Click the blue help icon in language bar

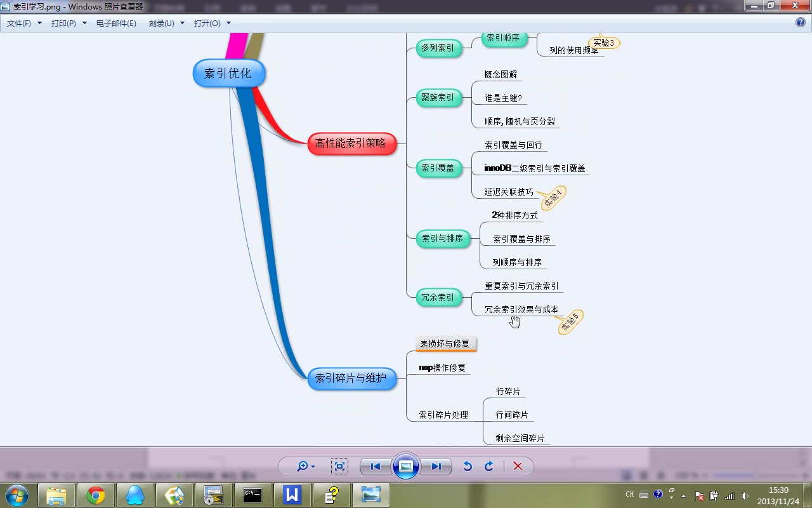click(658, 493)
